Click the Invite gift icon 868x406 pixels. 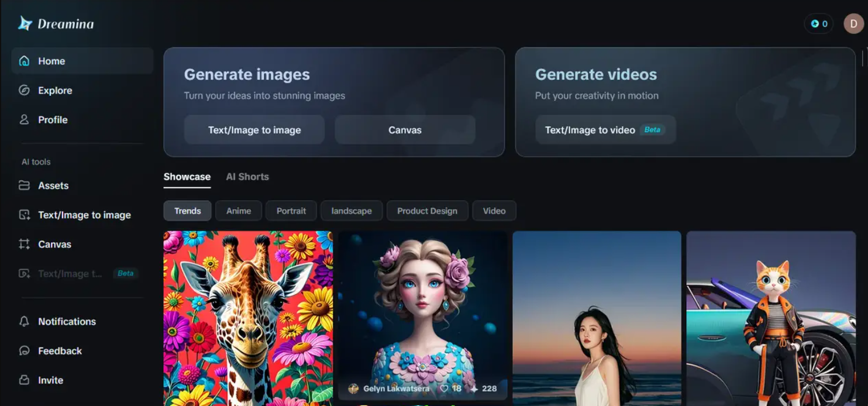click(24, 380)
